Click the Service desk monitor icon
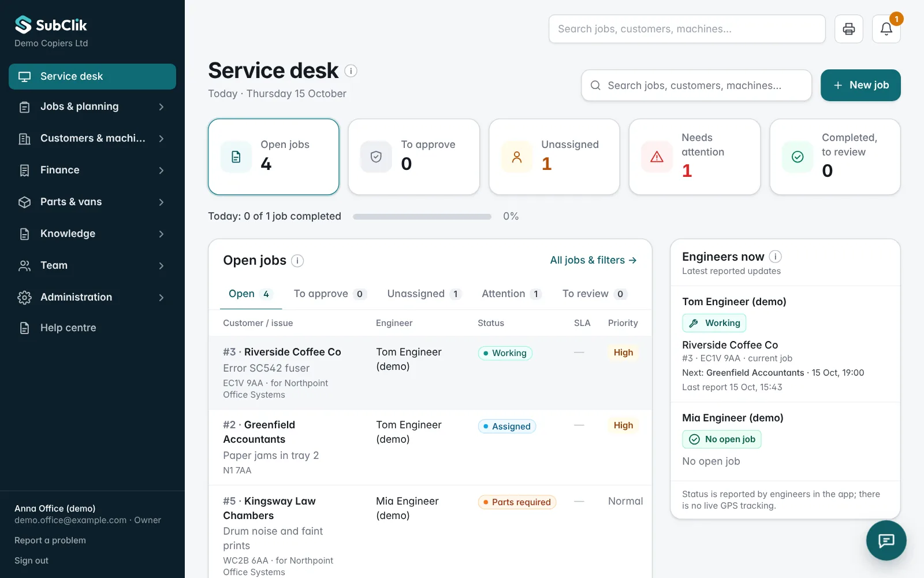This screenshot has width=924, height=578. click(x=24, y=76)
